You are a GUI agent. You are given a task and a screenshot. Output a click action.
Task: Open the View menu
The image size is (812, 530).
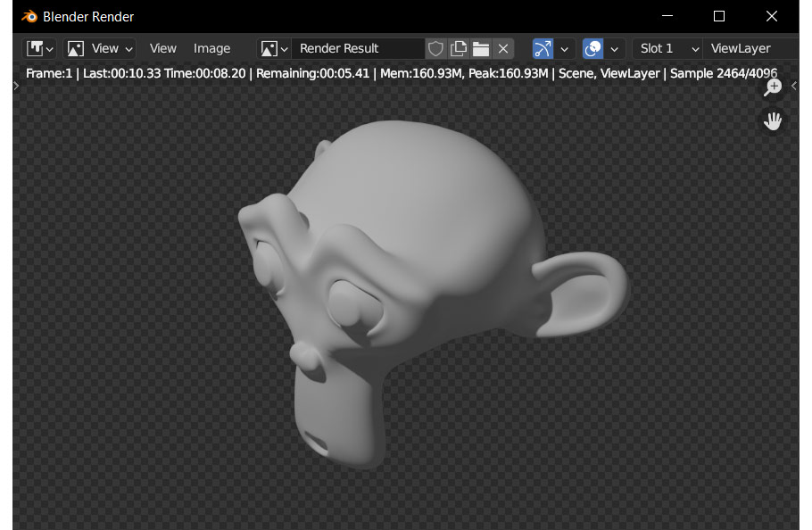coord(162,48)
